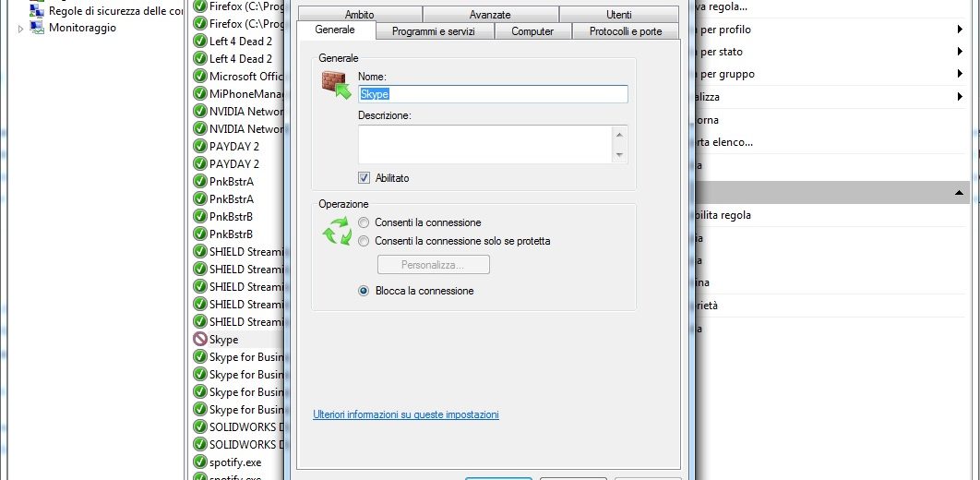Click green check icon of upper Left 4 Dead 2 rule
This screenshot has width=980, height=480.
200,42
